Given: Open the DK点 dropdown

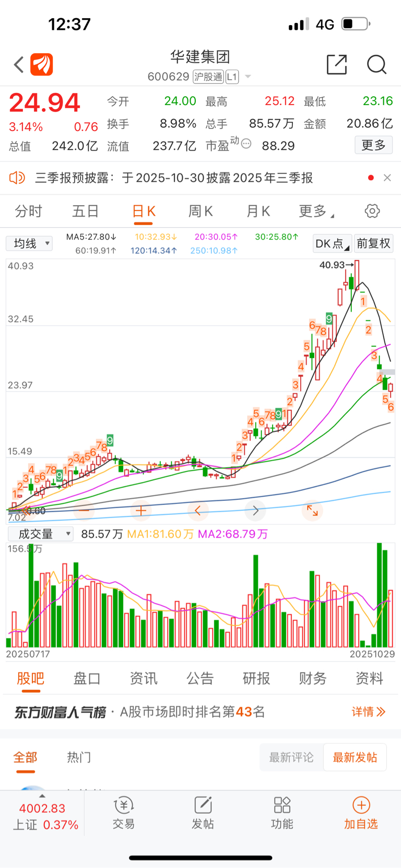Looking at the screenshot, I should tap(332, 243).
